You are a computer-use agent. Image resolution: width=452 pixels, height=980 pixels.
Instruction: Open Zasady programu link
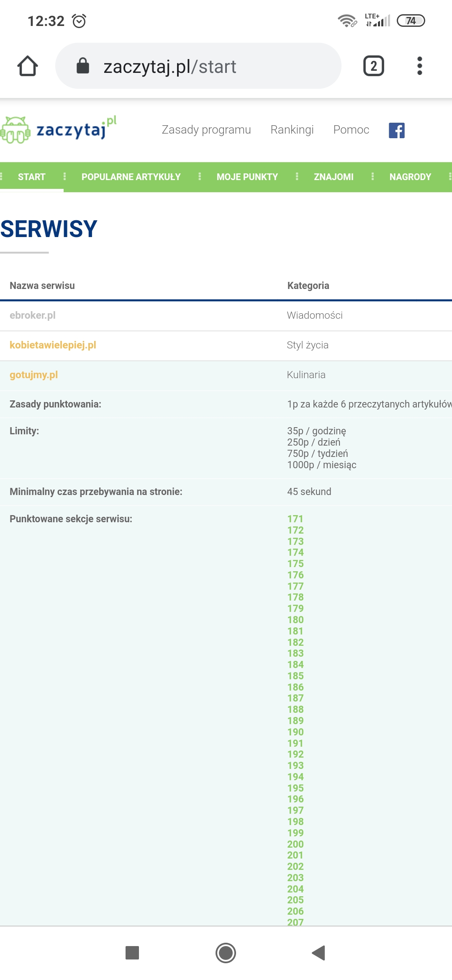tap(206, 130)
